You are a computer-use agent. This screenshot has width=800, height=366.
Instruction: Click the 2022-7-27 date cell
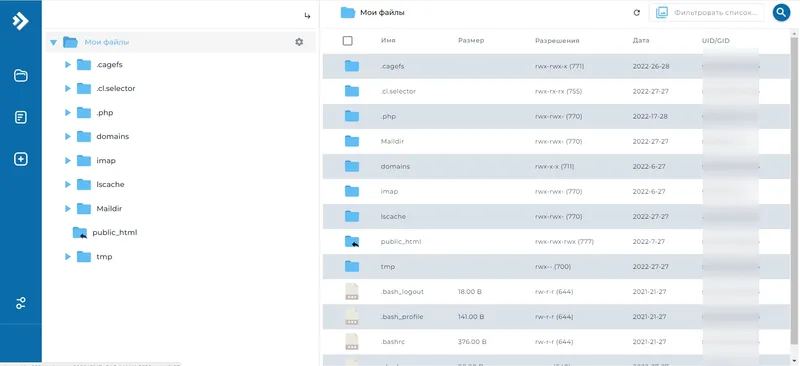point(649,241)
